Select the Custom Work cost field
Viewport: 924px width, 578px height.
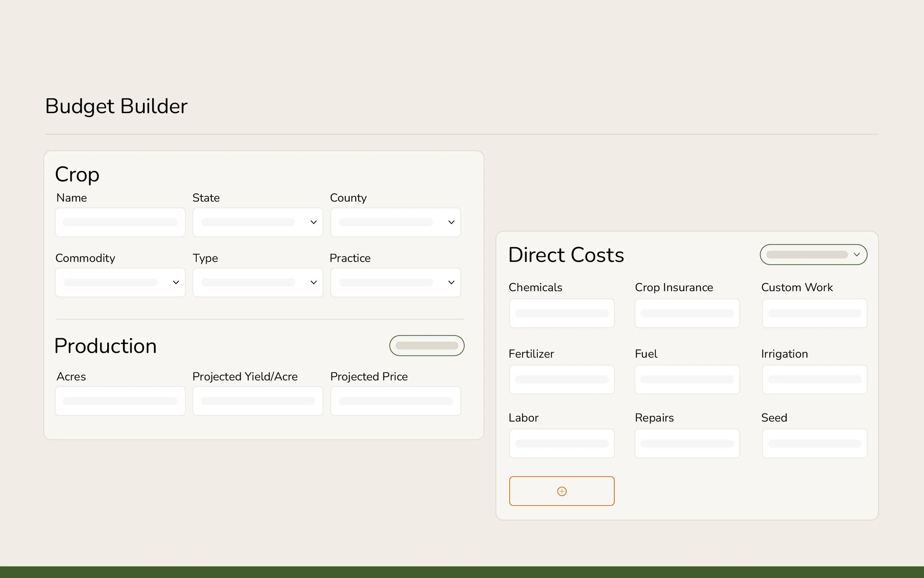coord(815,313)
